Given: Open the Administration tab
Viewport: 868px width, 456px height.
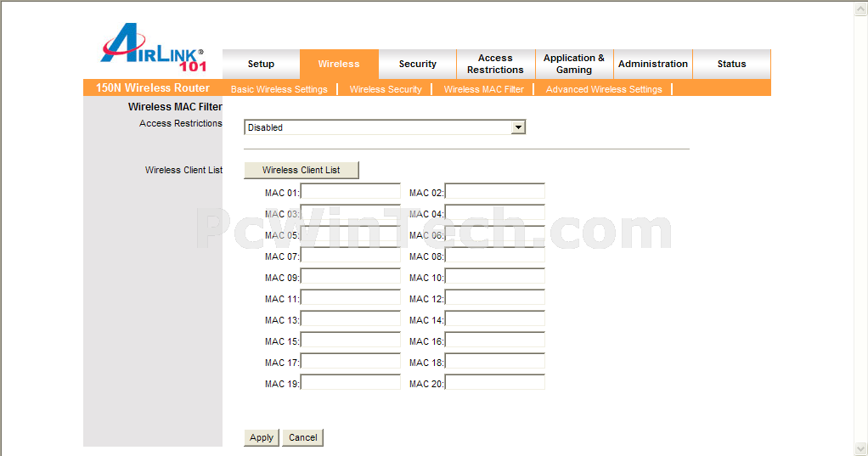Looking at the screenshot, I should pos(652,65).
